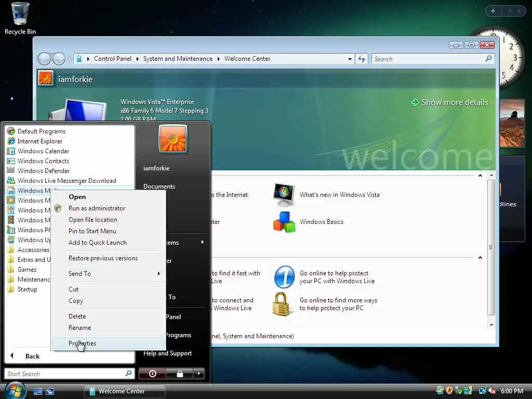Open the Recycle Bin desktop icon
532x399 pixels.
coord(20,18)
